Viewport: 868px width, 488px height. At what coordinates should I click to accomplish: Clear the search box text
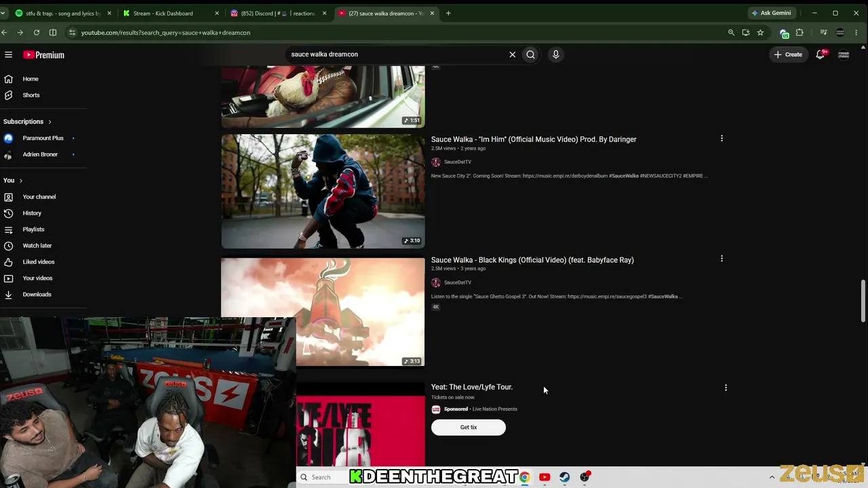(x=512, y=54)
